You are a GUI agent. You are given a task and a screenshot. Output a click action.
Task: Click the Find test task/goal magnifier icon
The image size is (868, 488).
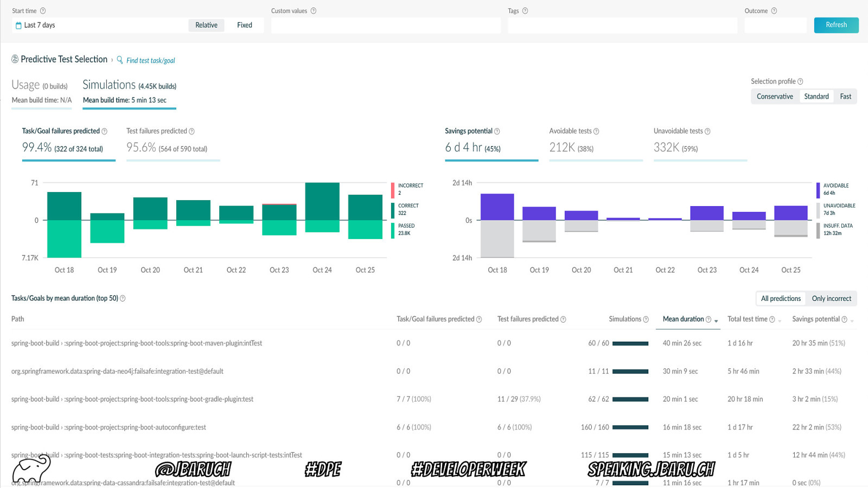coord(120,60)
